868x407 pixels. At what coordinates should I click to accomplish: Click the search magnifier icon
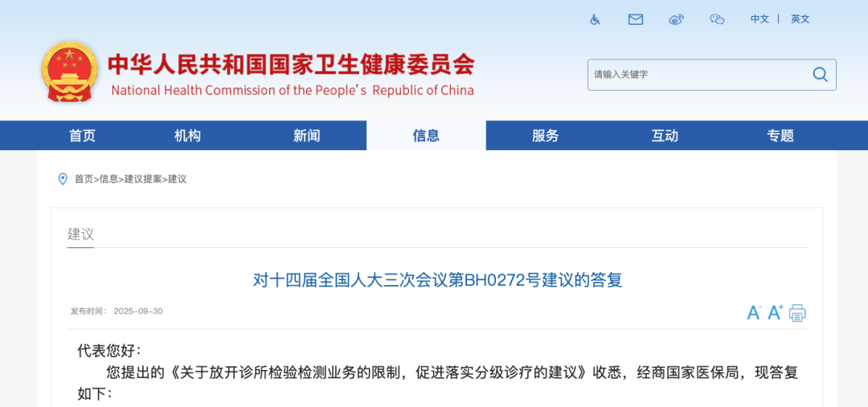click(820, 75)
